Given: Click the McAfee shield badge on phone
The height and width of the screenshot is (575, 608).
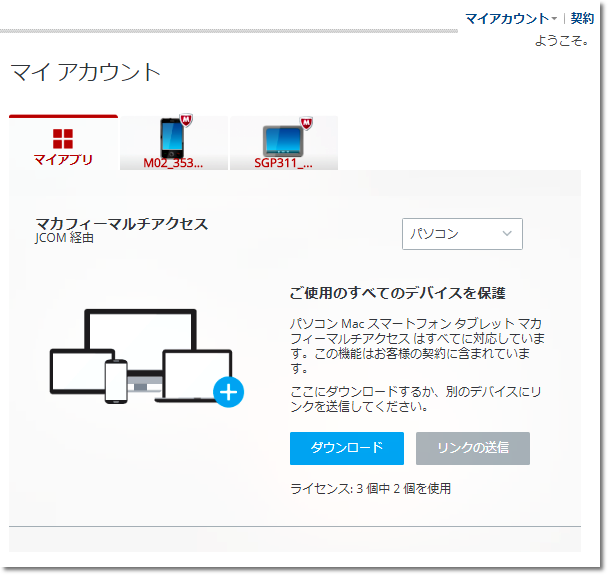Looking at the screenshot, I should tap(186, 120).
